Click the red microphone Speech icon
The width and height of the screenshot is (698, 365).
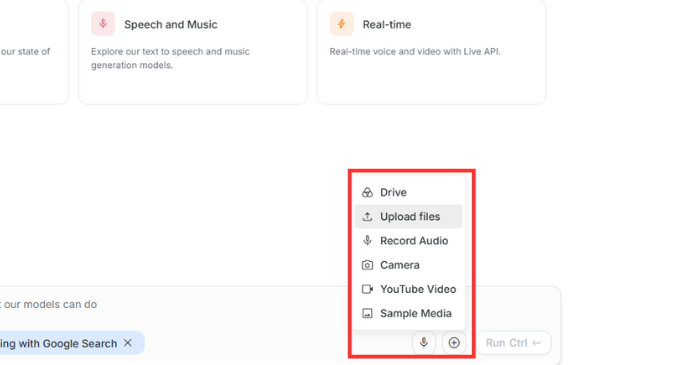pos(103,24)
